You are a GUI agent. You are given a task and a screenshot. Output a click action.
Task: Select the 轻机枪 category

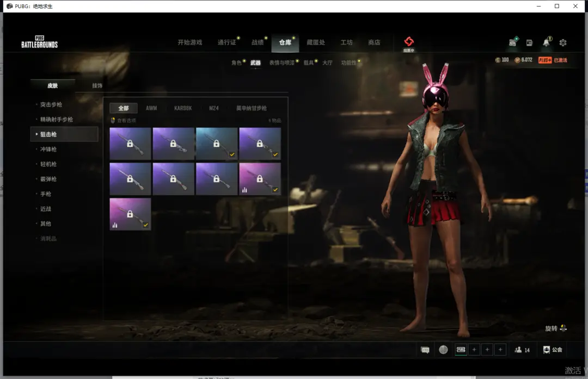tap(48, 164)
